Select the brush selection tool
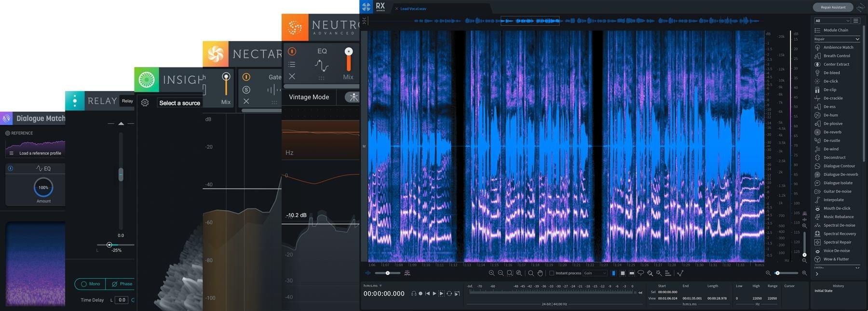The width and height of the screenshot is (868, 311). 650,273
